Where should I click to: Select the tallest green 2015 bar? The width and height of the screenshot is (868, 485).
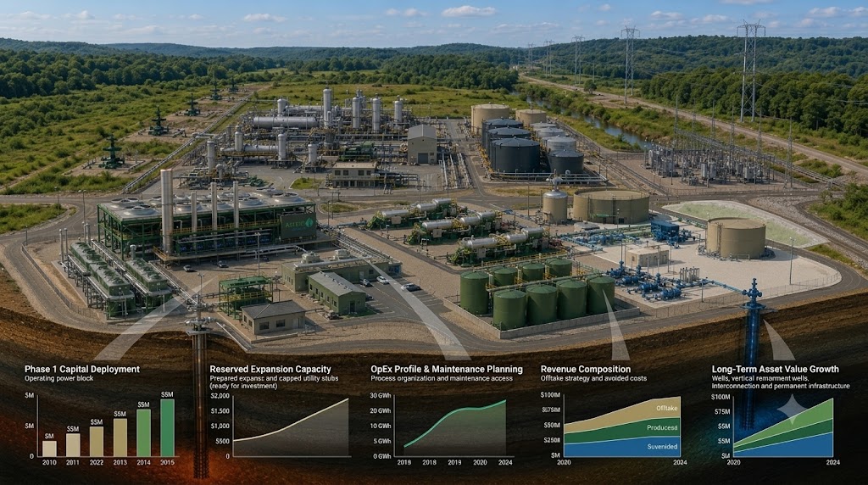click(167, 428)
